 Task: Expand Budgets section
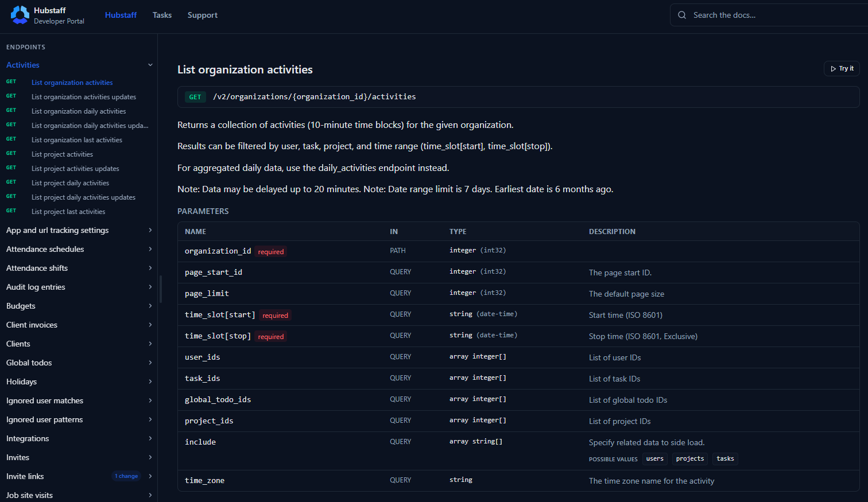(79, 306)
